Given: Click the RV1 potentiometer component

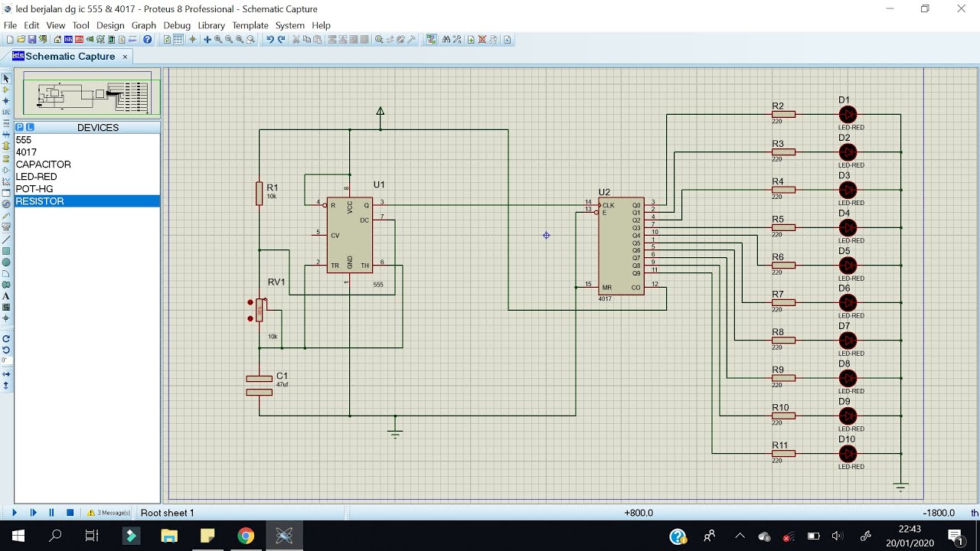Looking at the screenshot, I should coord(260,310).
